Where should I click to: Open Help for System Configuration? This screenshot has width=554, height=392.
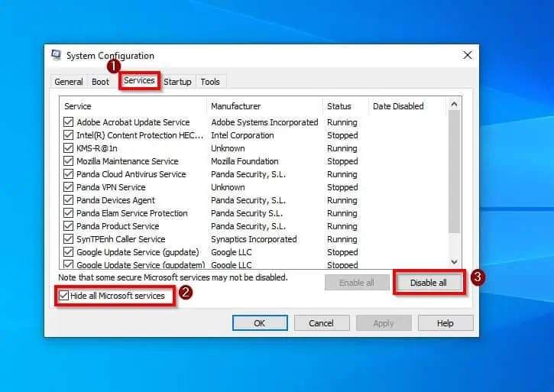(445, 323)
